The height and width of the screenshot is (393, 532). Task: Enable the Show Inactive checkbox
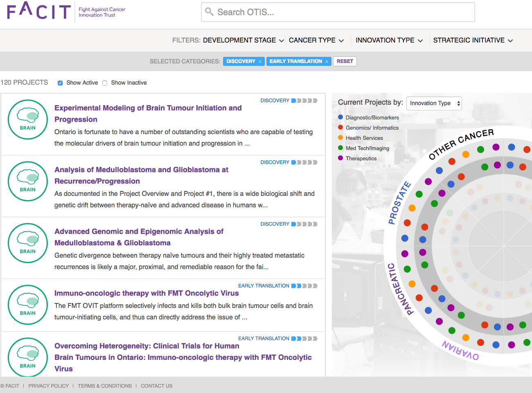pyautogui.click(x=105, y=83)
